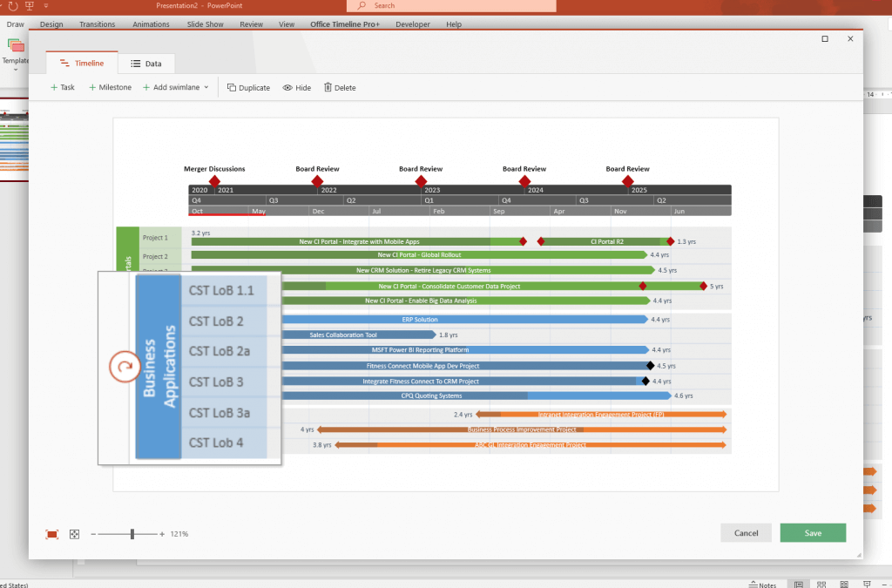Open the Office Timeline Pro+ ribbon tab

pos(344,24)
